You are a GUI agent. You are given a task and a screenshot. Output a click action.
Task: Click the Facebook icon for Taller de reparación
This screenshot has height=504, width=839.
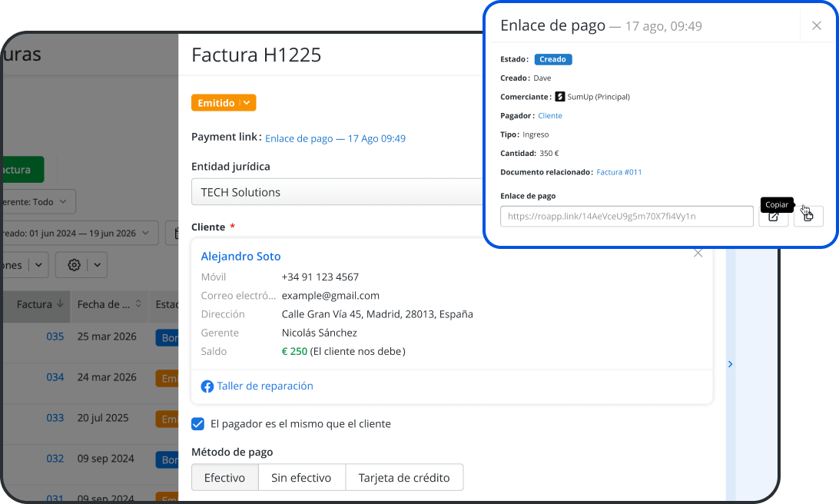pyautogui.click(x=207, y=386)
